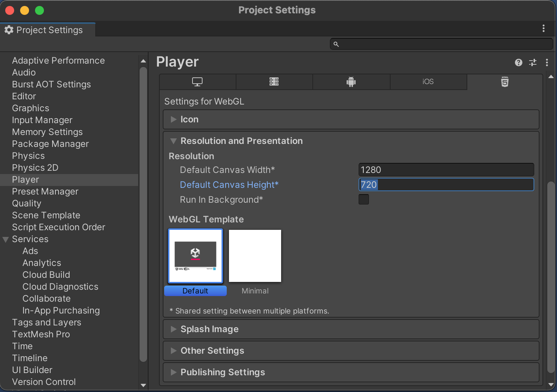Click the settings search field
Image resolution: width=557 pixels, height=392 pixels.
[x=443, y=44]
